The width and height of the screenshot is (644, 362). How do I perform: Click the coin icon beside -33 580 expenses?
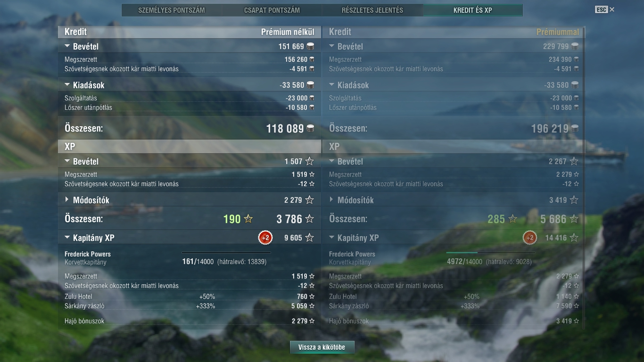click(310, 85)
